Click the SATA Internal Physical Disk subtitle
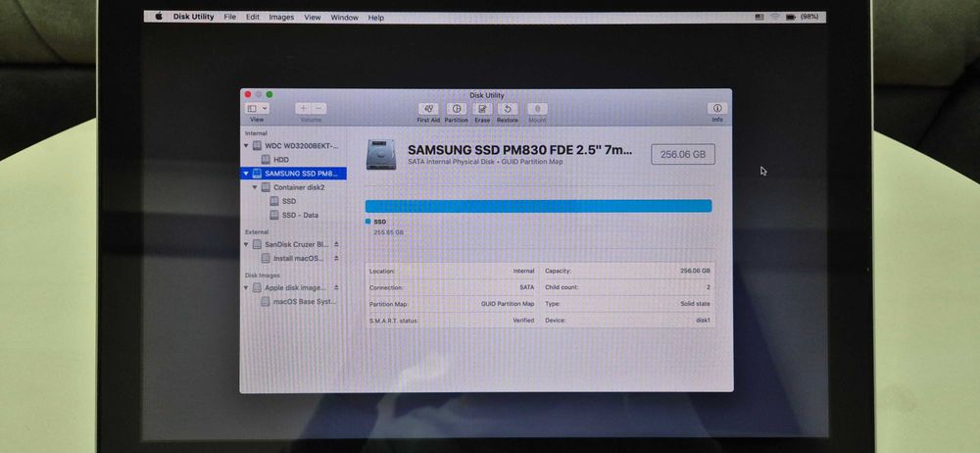Screen dimensions: 980x453 (485, 162)
